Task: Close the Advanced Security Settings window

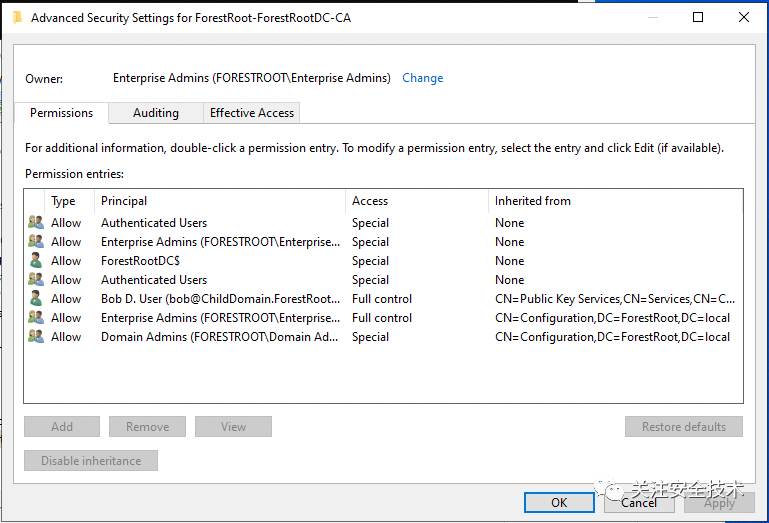Action: click(743, 17)
